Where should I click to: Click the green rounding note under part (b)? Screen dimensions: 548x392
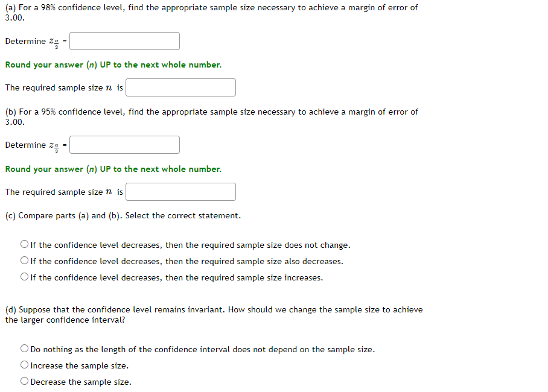point(113,169)
